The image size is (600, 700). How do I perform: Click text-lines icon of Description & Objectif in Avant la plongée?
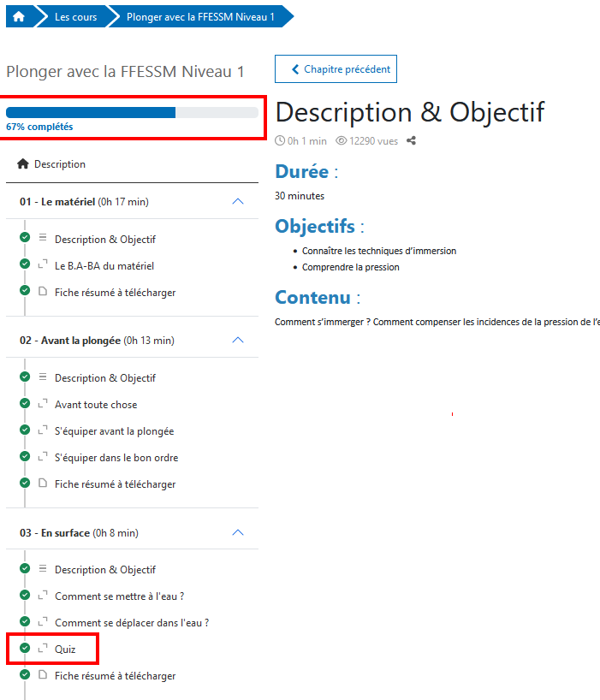click(43, 377)
